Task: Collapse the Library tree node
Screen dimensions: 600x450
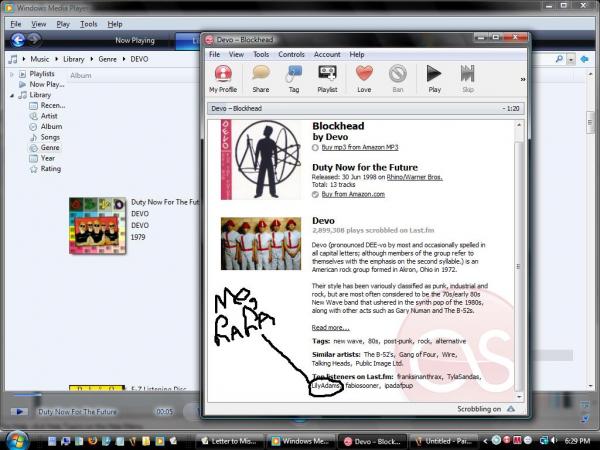Action: point(11,95)
